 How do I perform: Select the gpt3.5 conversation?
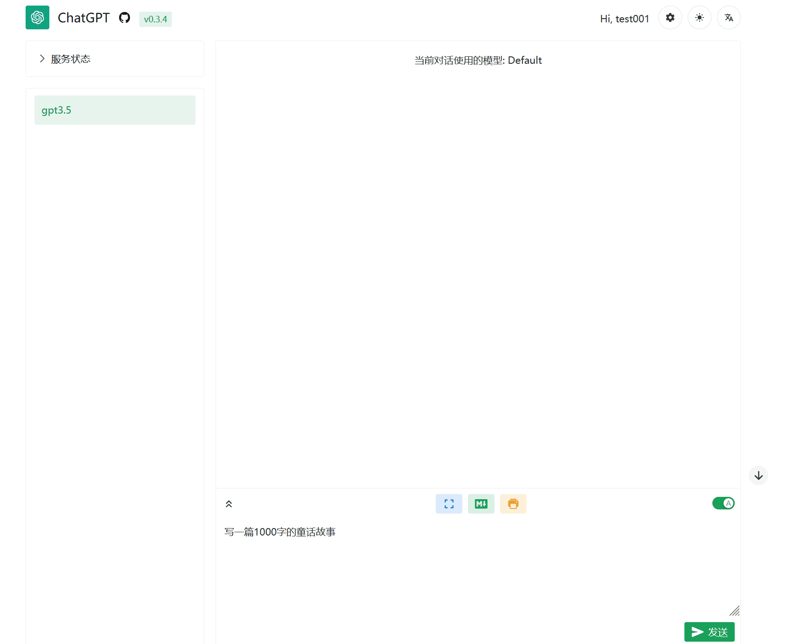click(115, 110)
